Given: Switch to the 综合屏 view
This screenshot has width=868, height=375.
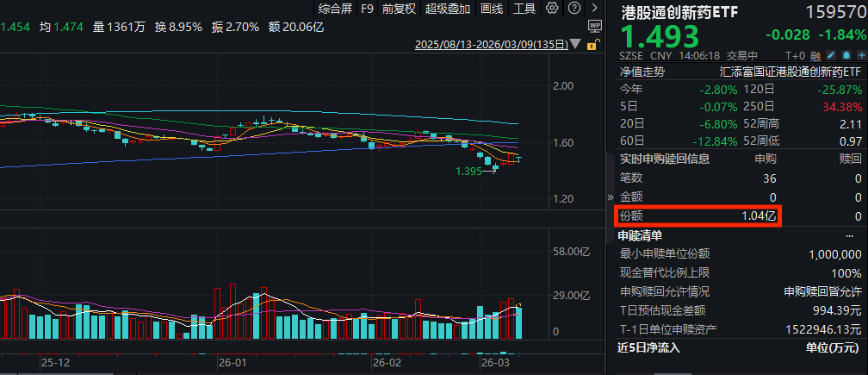Looking at the screenshot, I should [336, 9].
